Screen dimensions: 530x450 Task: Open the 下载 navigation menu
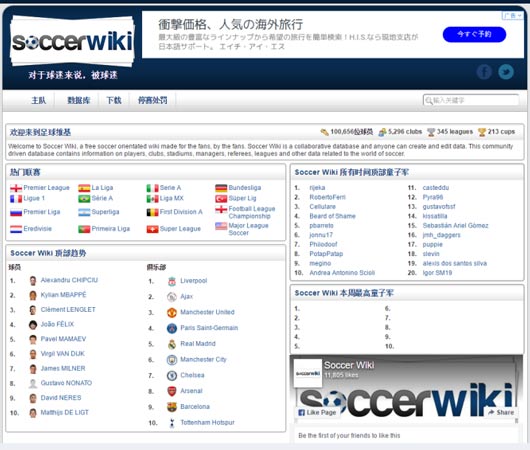[114, 100]
